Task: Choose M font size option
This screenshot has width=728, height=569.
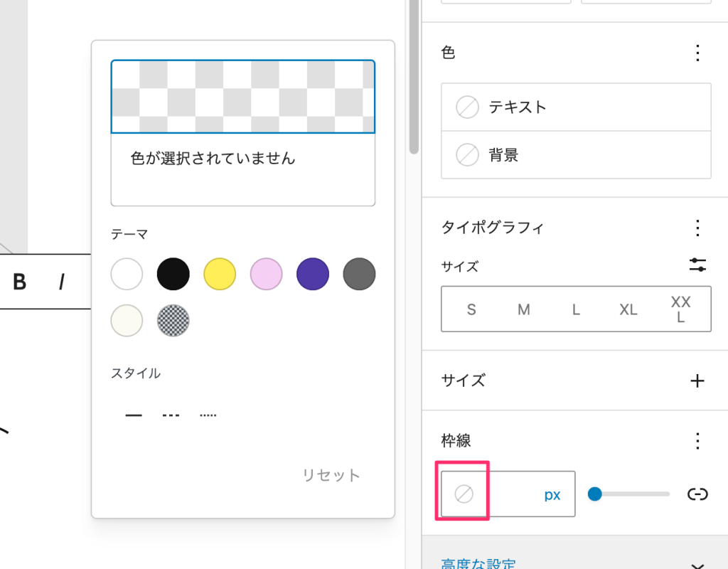Action: (x=524, y=309)
